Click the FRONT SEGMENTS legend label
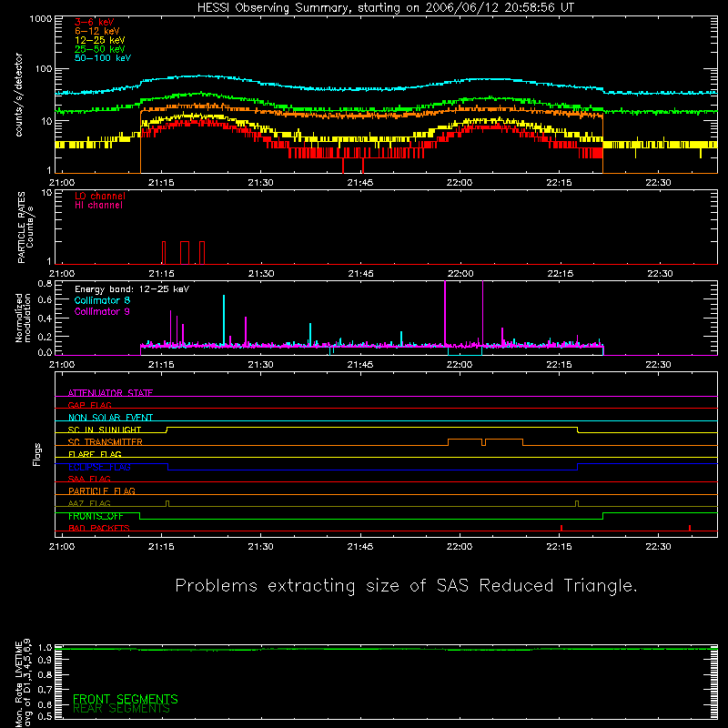The image size is (728, 728). tap(126, 699)
